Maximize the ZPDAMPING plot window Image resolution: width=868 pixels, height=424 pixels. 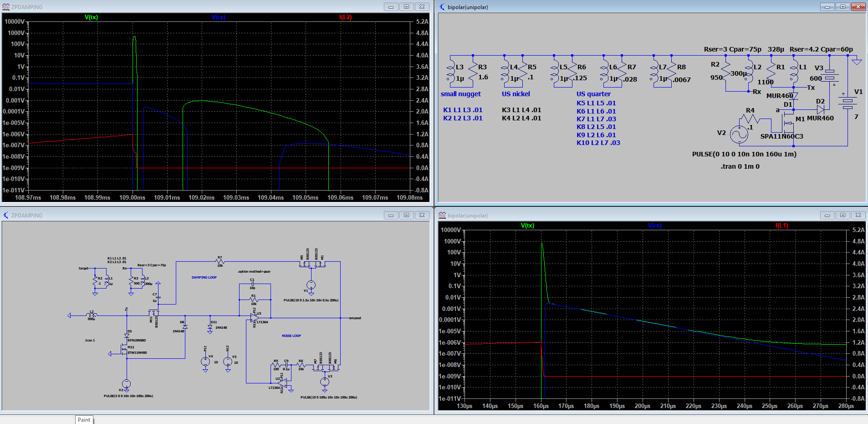(406, 7)
